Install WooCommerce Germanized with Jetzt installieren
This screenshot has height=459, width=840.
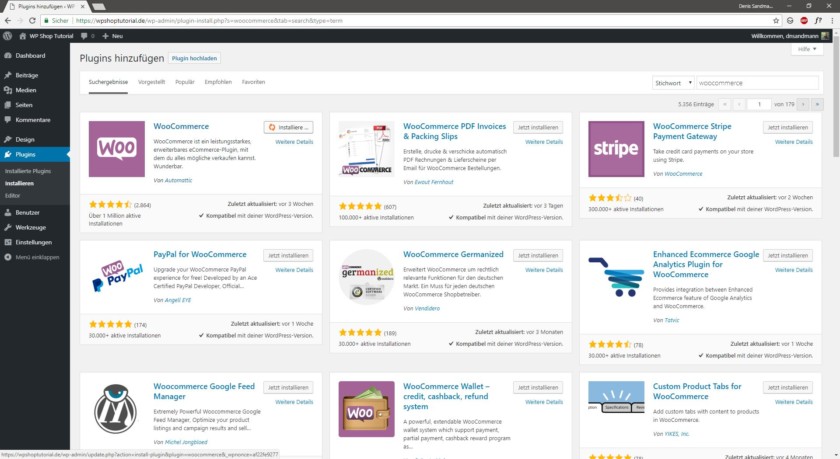(x=538, y=256)
